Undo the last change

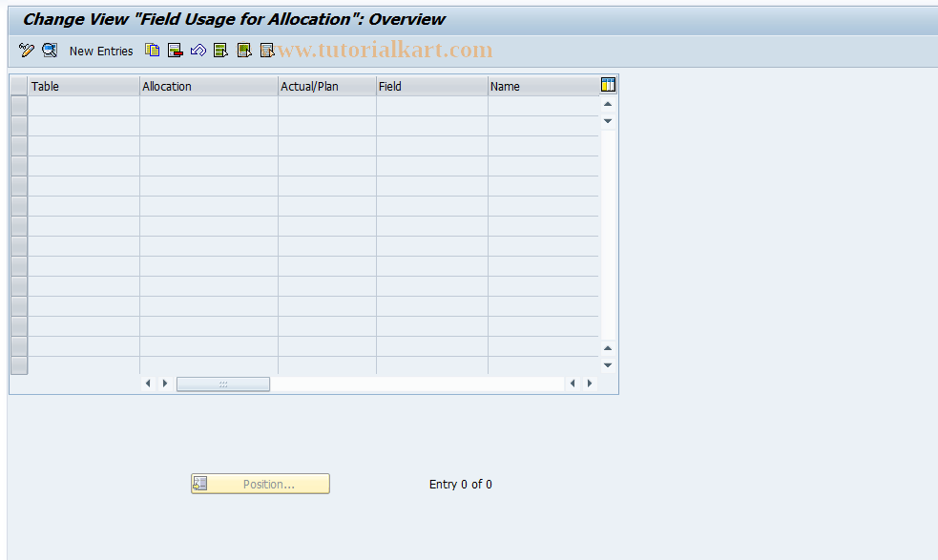(198, 50)
